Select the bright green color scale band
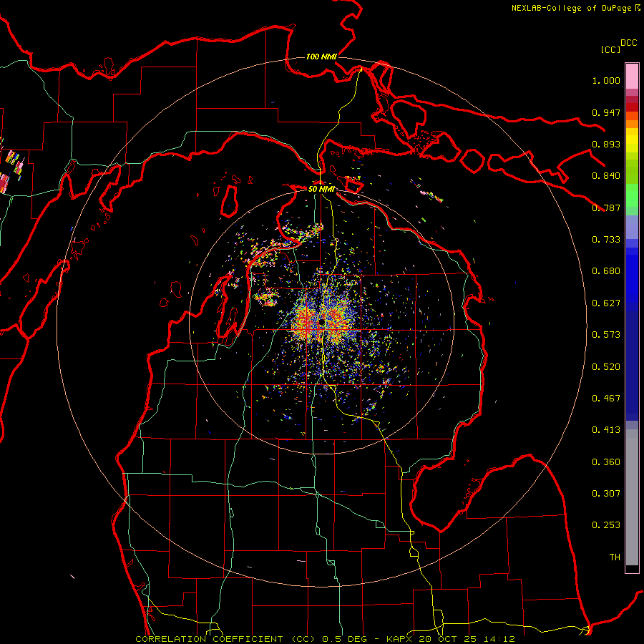The width and height of the screenshot is (644, 644). point(632,195)
